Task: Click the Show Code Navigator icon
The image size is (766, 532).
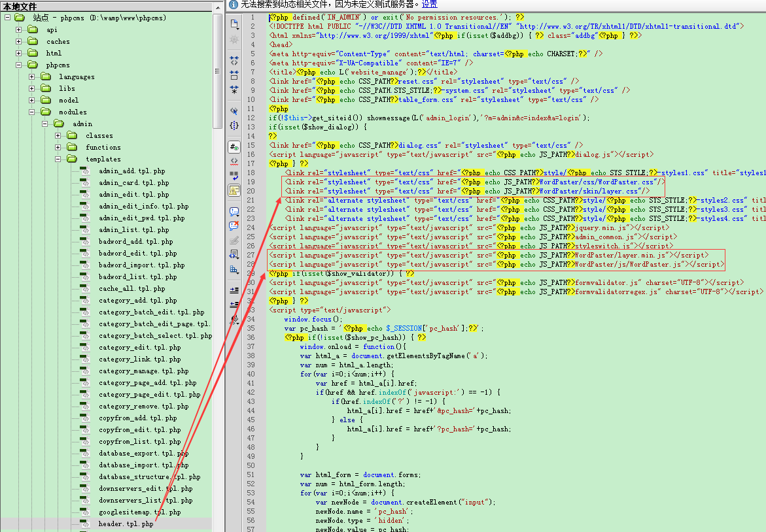Action: click(x=234, y=39)
